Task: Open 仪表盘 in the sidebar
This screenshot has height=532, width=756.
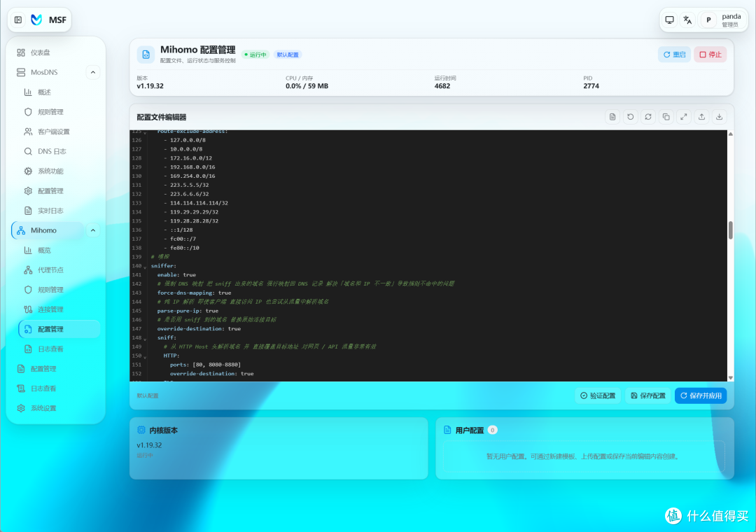Action: pos(55,52)
